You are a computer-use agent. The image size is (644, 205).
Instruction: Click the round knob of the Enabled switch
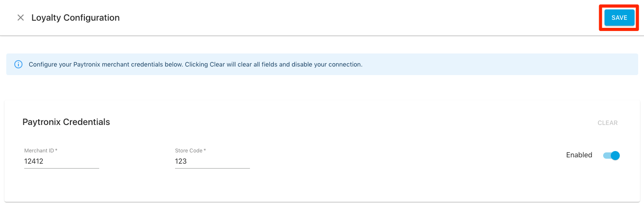(615, 156)
